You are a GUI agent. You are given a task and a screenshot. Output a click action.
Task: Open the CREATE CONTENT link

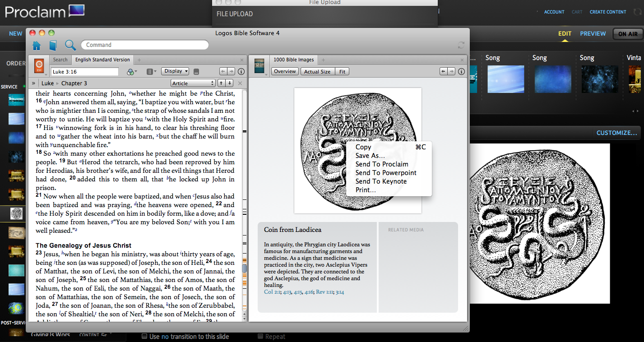tap(608, 12)
